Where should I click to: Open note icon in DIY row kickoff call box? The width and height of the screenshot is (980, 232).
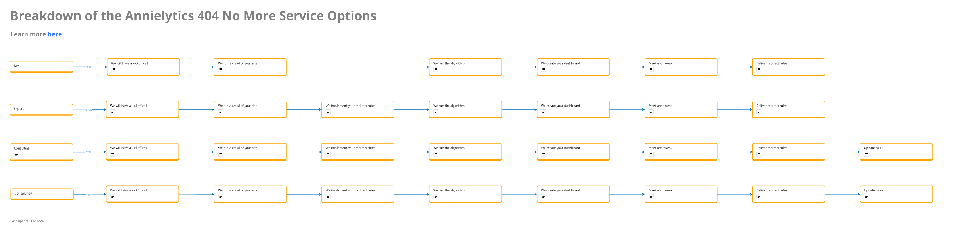(x=114, y=70)
